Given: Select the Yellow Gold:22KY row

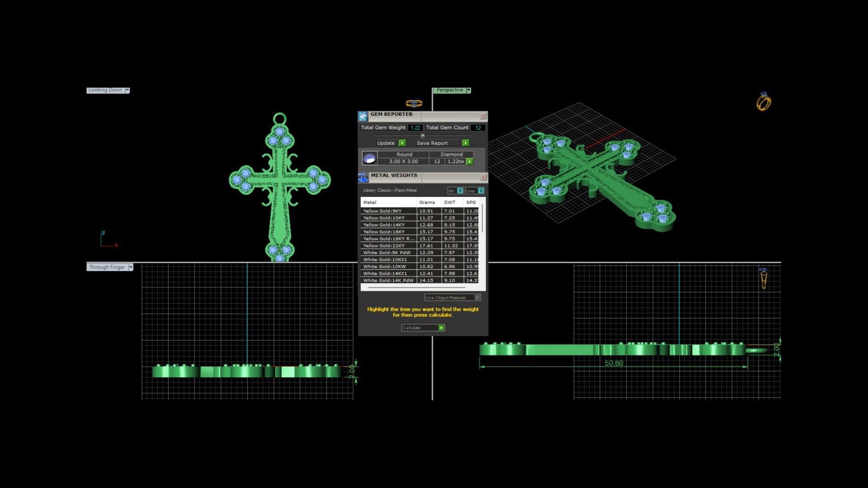Looking at the screenshot, I should tap(420, 246).
